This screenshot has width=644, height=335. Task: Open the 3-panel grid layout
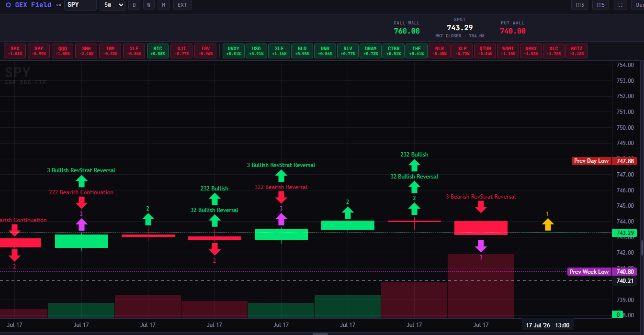pos(580,5)
